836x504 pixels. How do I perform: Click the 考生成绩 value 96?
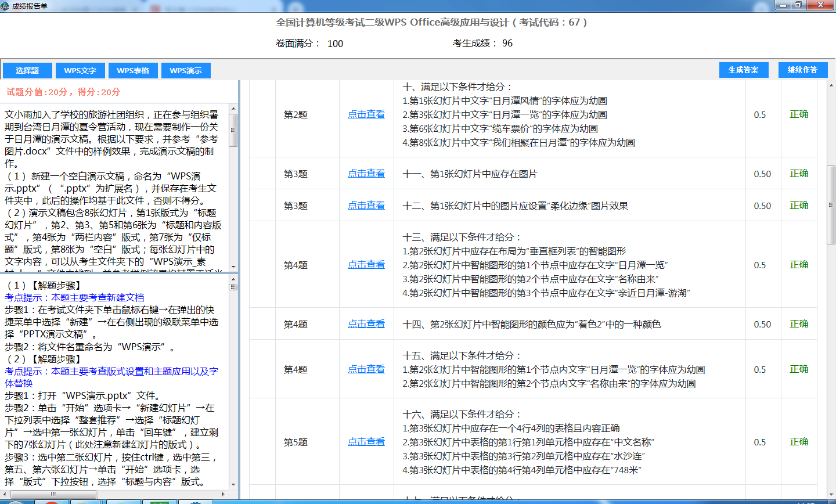pyautogui.click(x=507, y=44)
